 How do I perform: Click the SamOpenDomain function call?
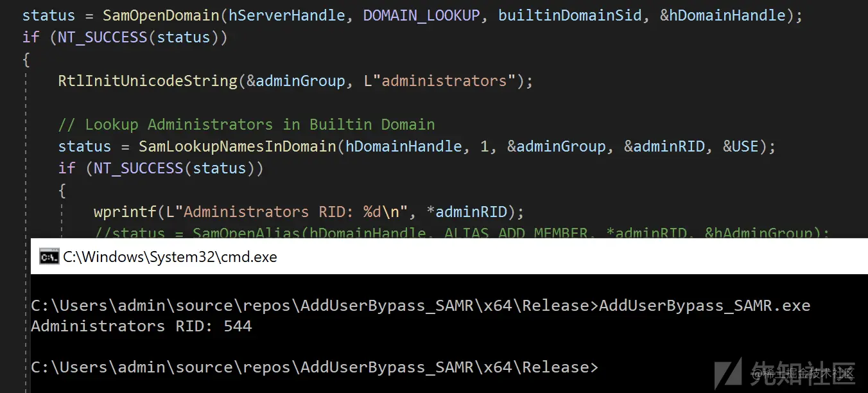pyautogui.click(x=161, y=15)
